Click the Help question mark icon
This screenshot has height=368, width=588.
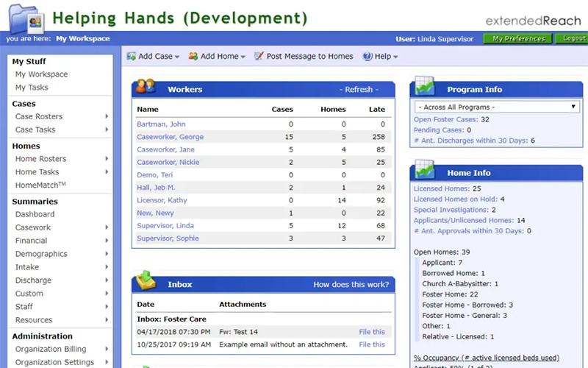[367, 57]
